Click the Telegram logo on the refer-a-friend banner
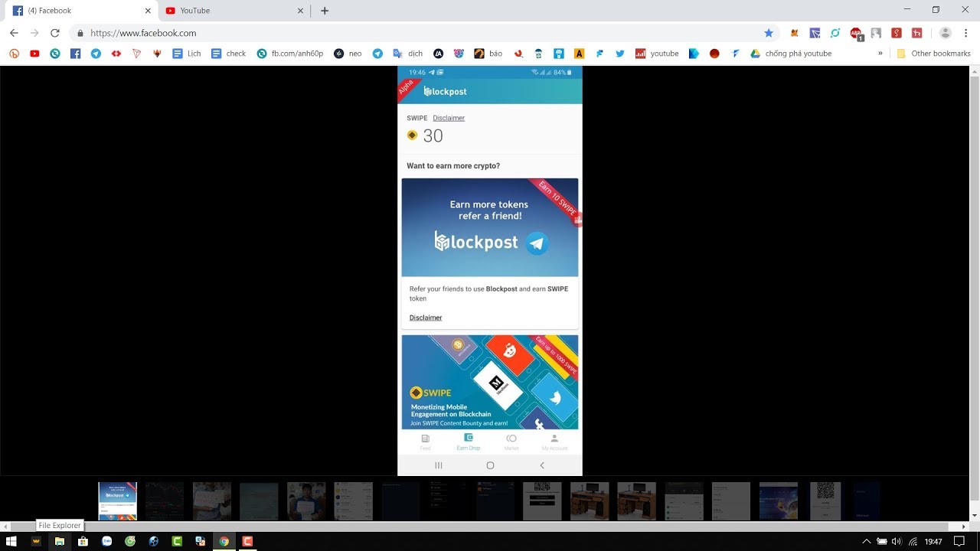The width and height of the screenshot is (980, 551). click(537, 243)
